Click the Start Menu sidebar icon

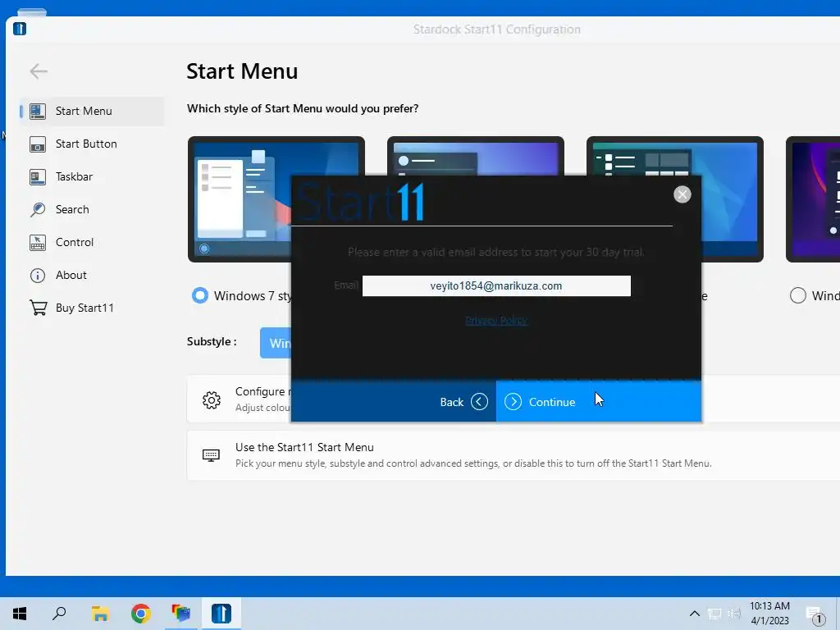[x=38, y=112]
